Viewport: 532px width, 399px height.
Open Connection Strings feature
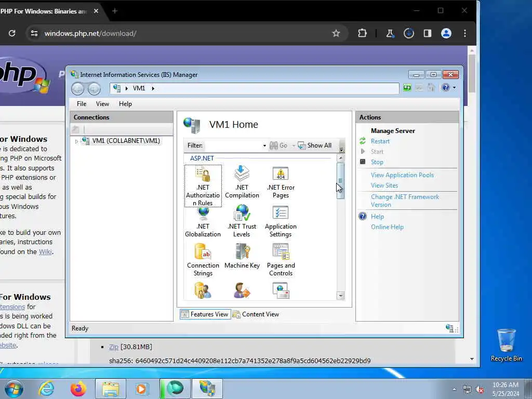coord(203,260)
